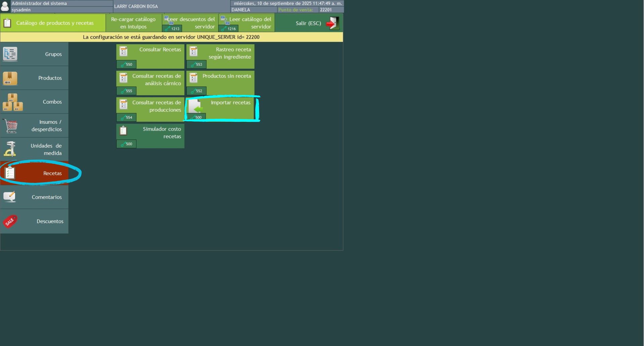
Task: Click the Comentarios monitor icon
Action: [10, 197]
